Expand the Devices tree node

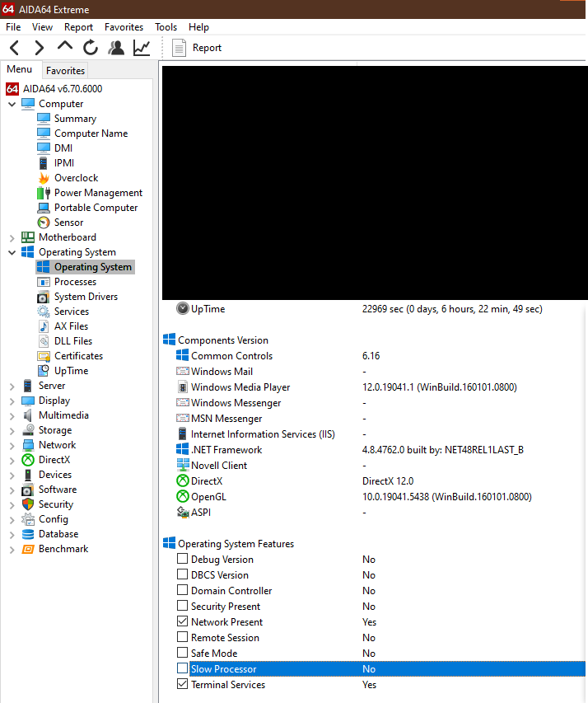pos(12,475)
